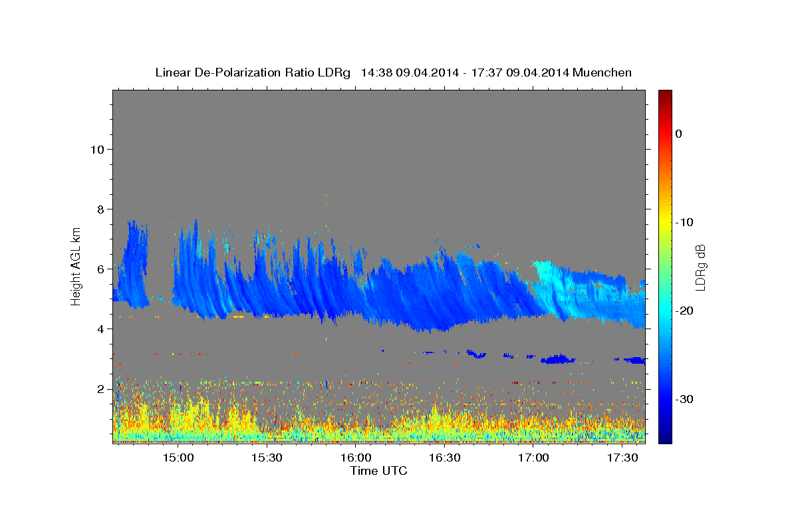Click the 17:00 time tick label

coord(533,458)
